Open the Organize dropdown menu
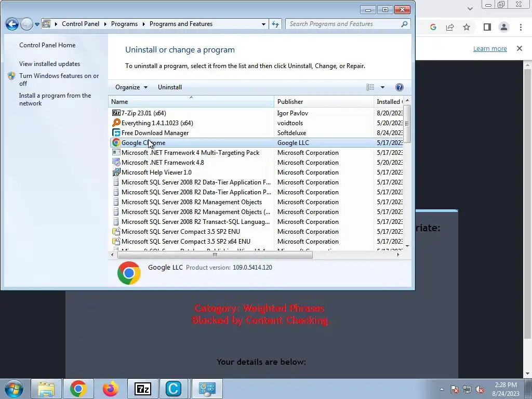Viewport: 532px width, 399px height. 131,87
